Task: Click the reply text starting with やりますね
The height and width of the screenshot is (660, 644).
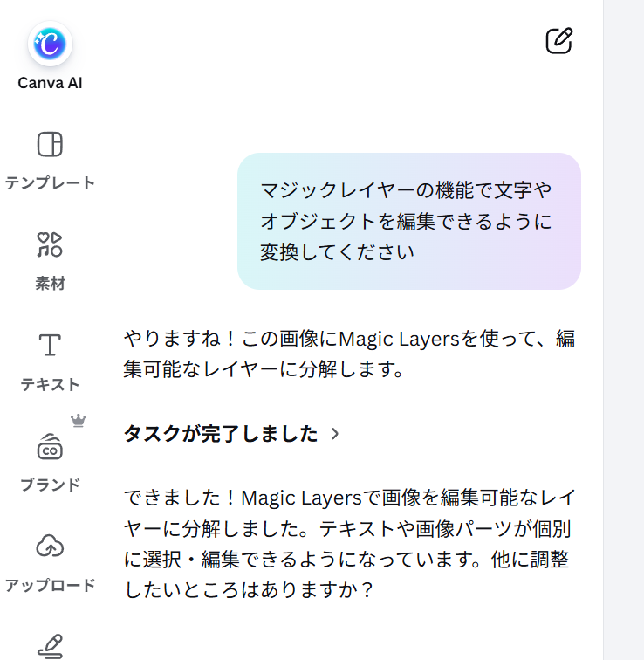Action: (349, 354)
